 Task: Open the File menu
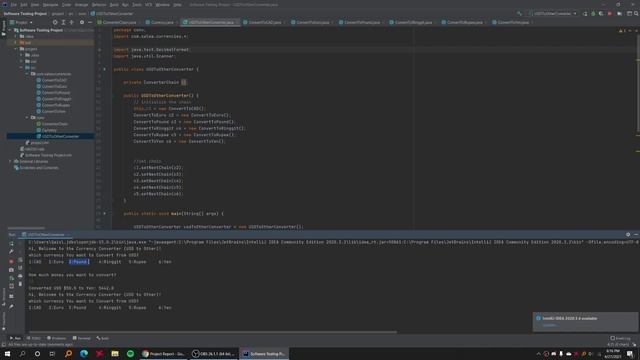coord(14,4)
